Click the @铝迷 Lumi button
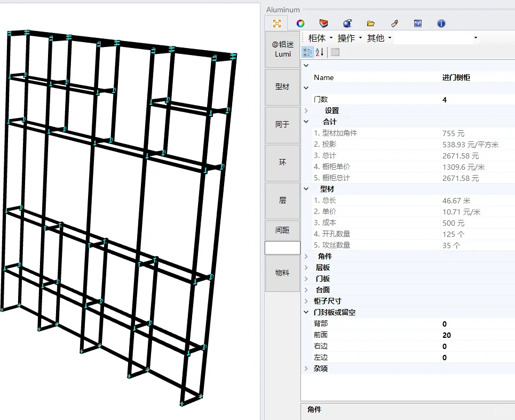Screen dimensions: 515x420 pyautogui.click(x=282, y=49)
